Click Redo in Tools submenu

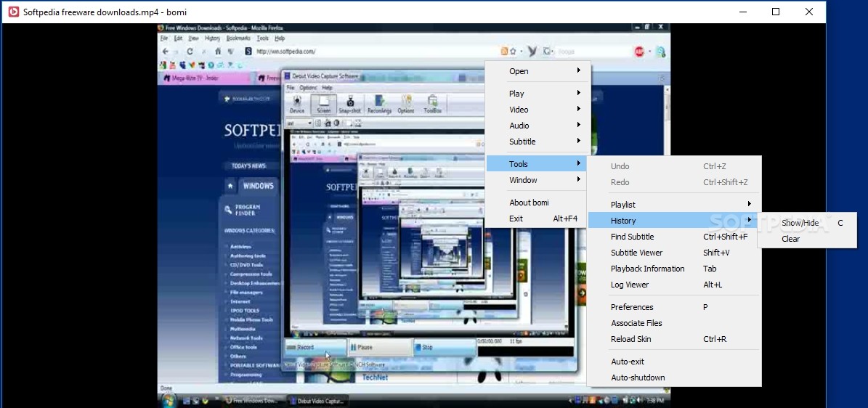[674, 182]
